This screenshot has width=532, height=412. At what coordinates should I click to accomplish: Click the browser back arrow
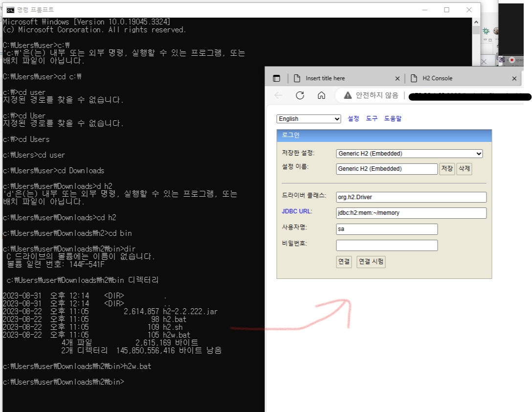pyautogui.click(x=278, y=95)
